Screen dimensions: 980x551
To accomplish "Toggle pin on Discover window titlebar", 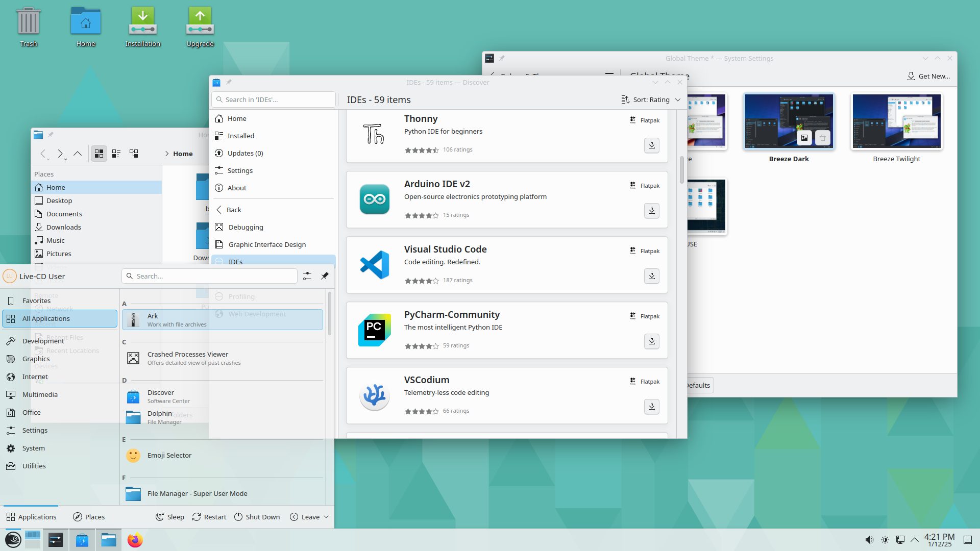I will point(229,82).
